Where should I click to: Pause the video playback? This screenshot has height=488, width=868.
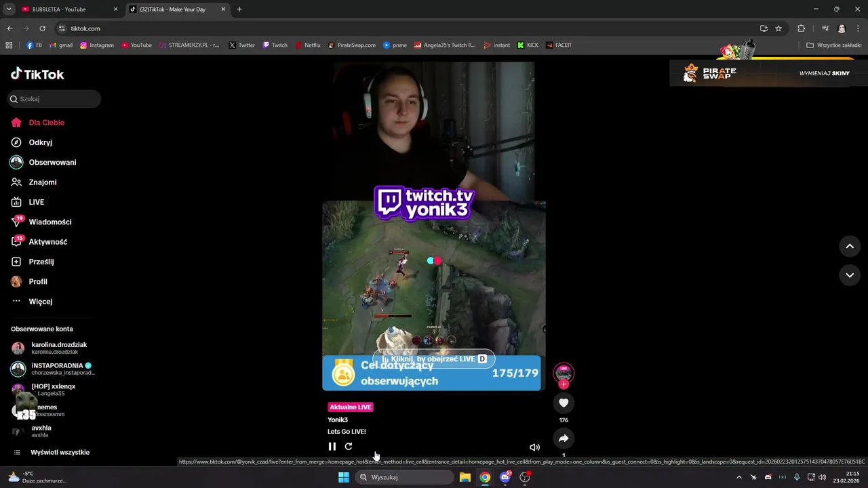pyautogui.click(x=332, y=447)
